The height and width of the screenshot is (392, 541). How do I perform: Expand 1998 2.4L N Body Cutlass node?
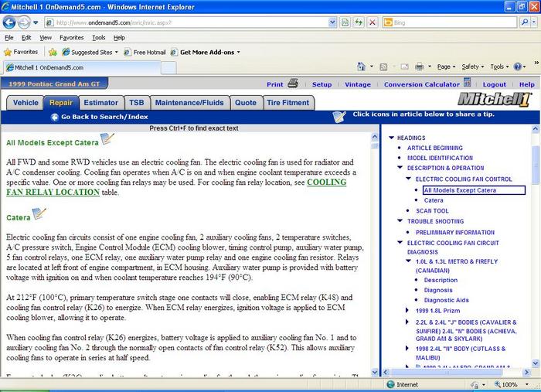407,349
